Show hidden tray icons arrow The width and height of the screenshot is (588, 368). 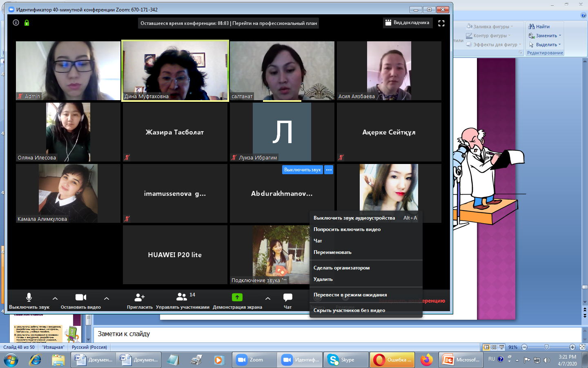517,360
